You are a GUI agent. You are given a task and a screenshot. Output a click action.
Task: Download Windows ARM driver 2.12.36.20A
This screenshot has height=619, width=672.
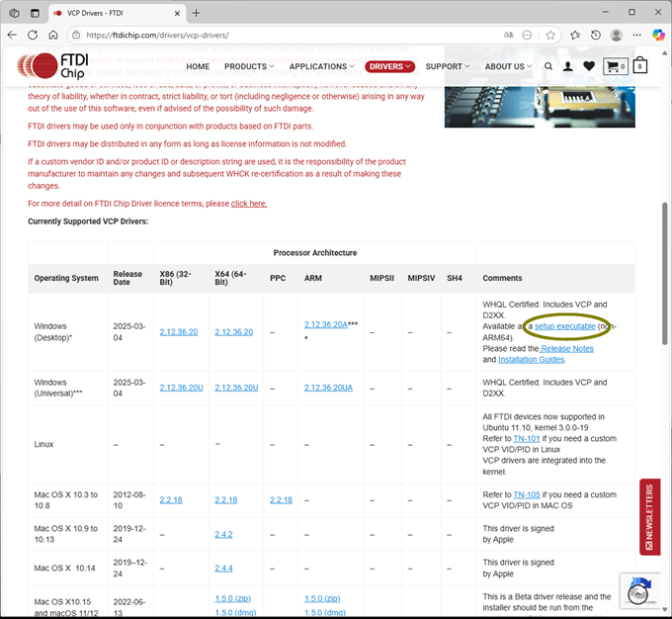click(x=326, y=324)
